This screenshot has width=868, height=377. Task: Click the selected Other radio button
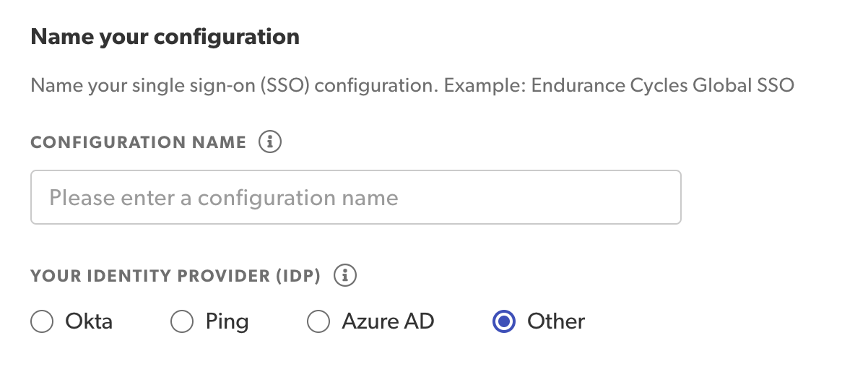(503, 321)
